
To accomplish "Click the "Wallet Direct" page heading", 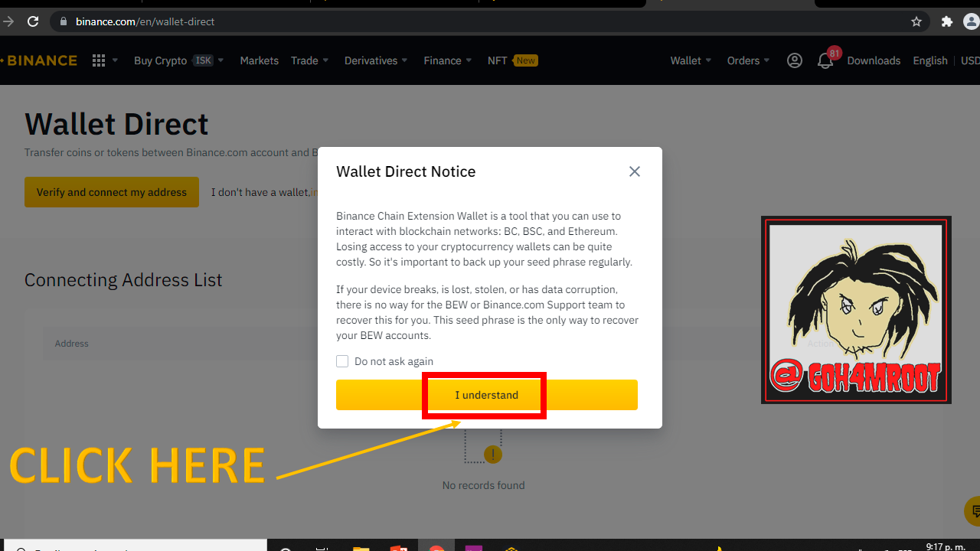I will (x=116, y=124).
